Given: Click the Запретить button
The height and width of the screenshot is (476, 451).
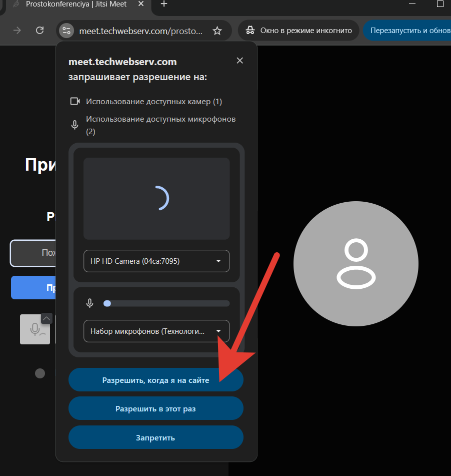Looking at the screenshot, I should [x=155, y=438].
